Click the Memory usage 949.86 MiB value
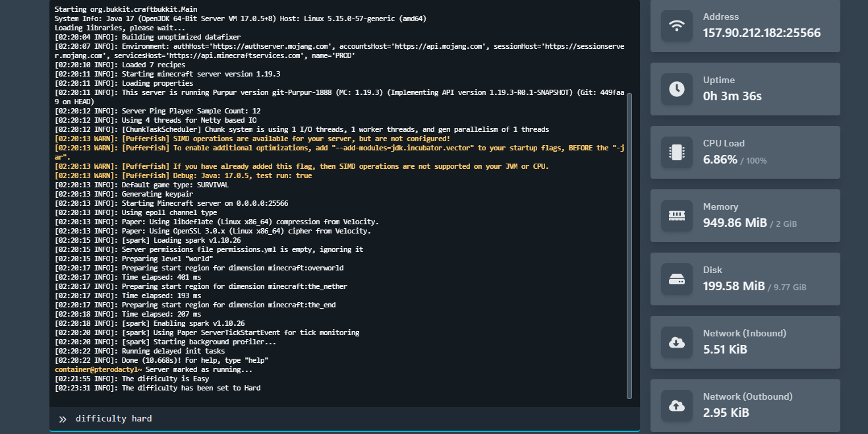Screen dimensions: 868x434 [x=735, y=223]
